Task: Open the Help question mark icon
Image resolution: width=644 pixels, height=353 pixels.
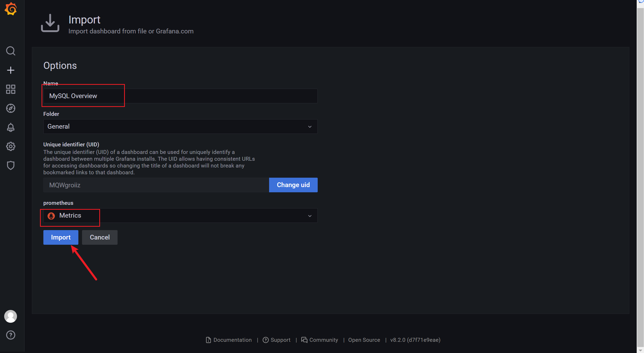Action: (x=11, y=335)
